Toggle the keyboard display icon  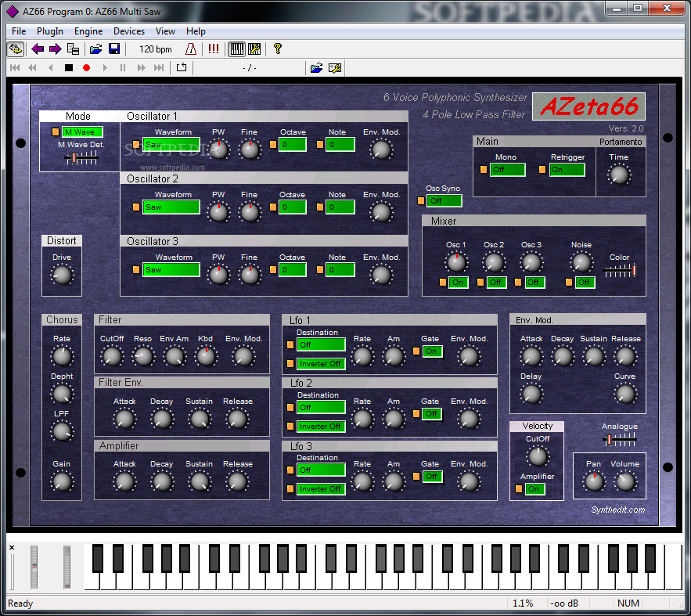(x=236, y=49)
